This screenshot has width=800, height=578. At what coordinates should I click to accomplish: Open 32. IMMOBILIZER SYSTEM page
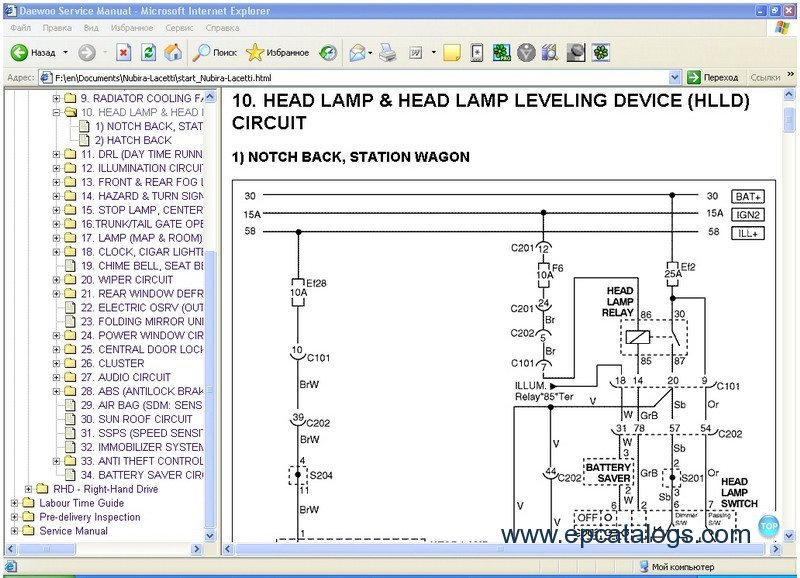[142, 447]
